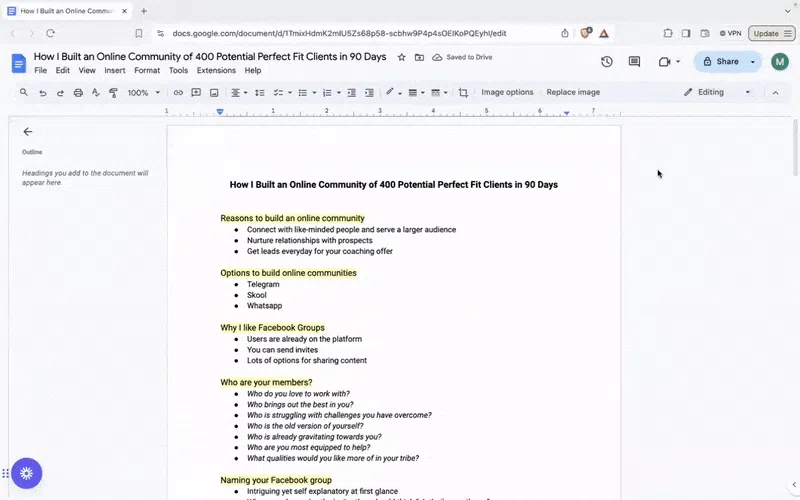Share this page from the address bar
The height and width of the screenshot is (500, 800).
point(565,33)
